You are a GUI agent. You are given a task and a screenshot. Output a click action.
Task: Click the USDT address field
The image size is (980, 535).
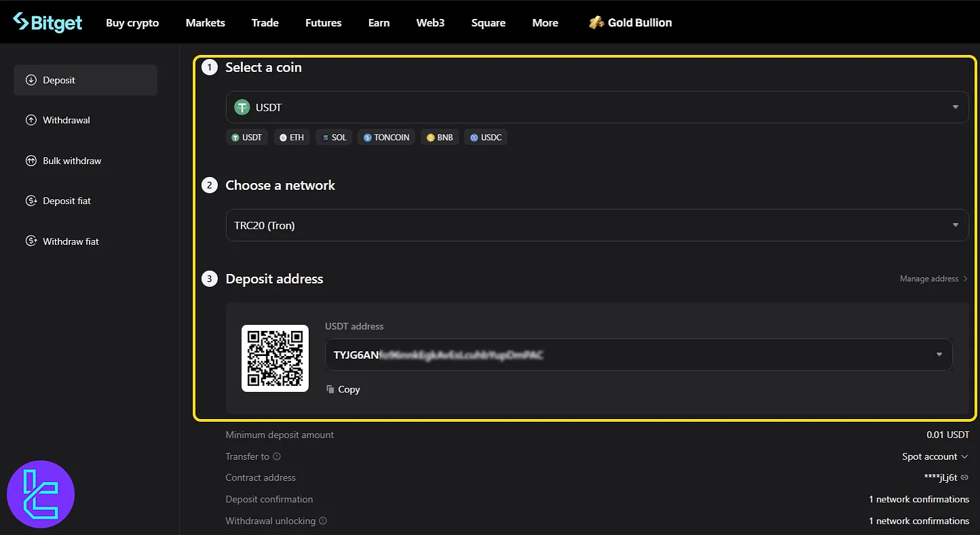(639, 355)
